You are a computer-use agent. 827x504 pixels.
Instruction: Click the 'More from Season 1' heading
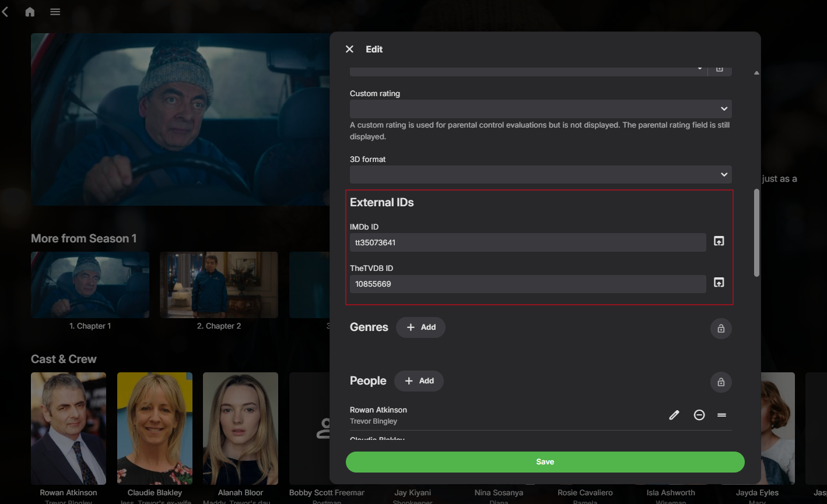83,238
